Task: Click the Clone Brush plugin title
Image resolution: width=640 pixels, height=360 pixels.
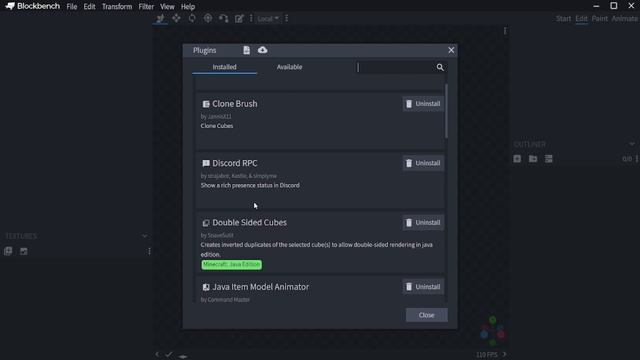Action: 235,104
